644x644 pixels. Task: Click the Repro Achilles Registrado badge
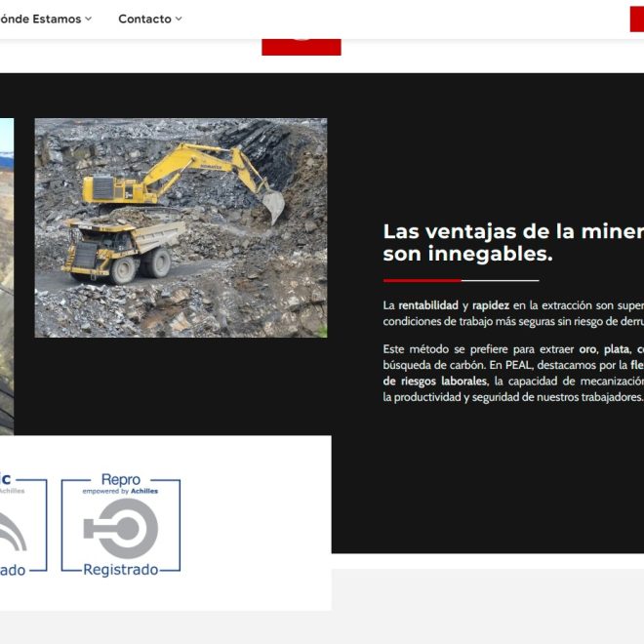pyautogui.click(x=121, y=525)
